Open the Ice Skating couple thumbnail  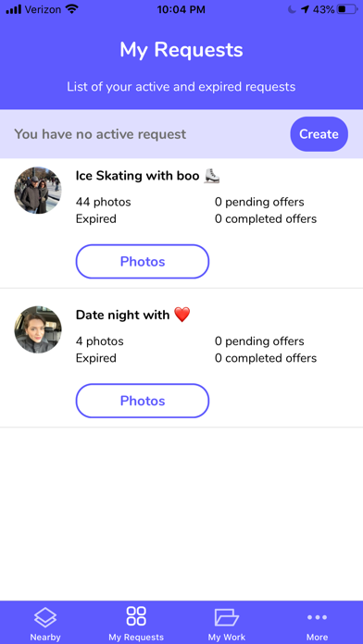pos(38,191)
